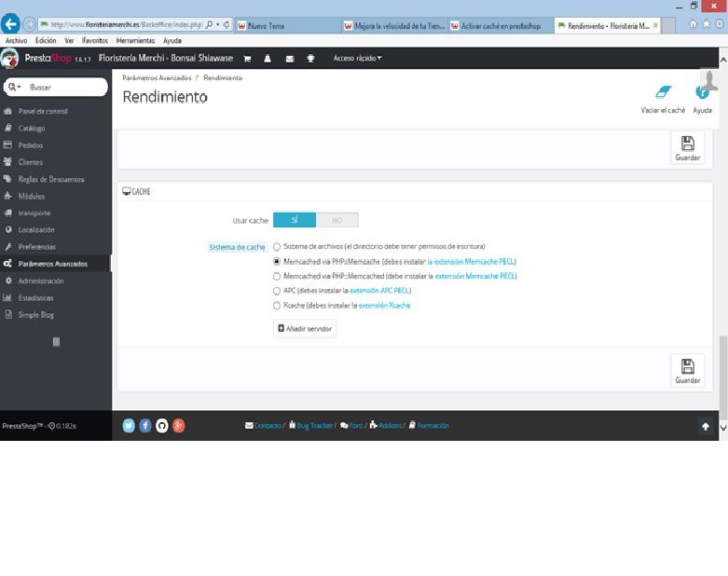Click the Vaciar el caché eraser icon

pos(663,92)
